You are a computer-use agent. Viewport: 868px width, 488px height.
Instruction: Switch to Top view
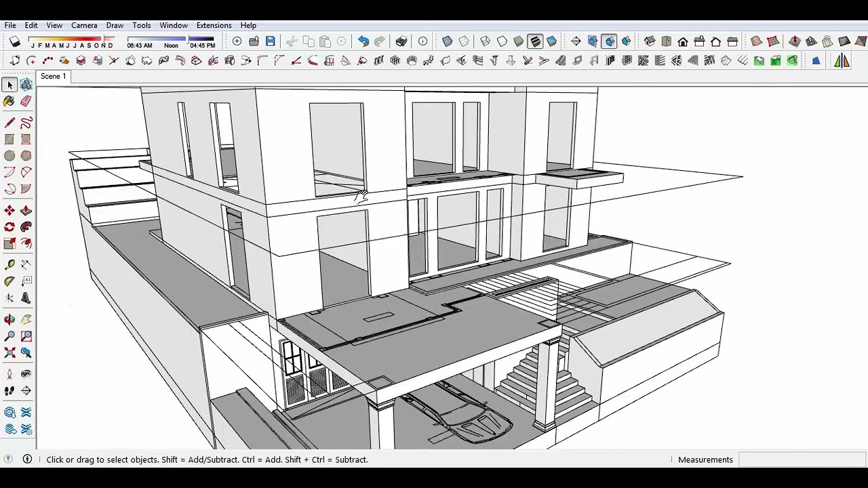pyautogui.click(x=666, y=42)
